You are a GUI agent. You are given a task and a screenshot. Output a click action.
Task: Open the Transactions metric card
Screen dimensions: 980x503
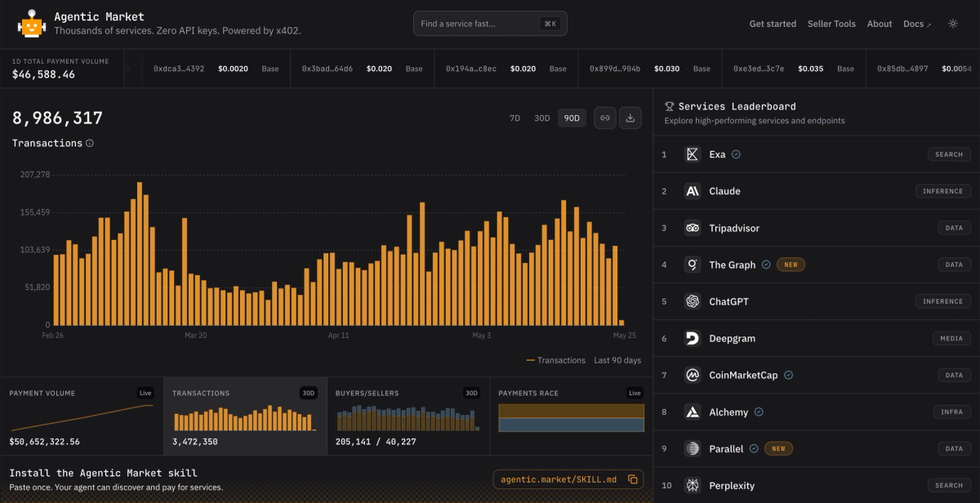tap(245, 416)
